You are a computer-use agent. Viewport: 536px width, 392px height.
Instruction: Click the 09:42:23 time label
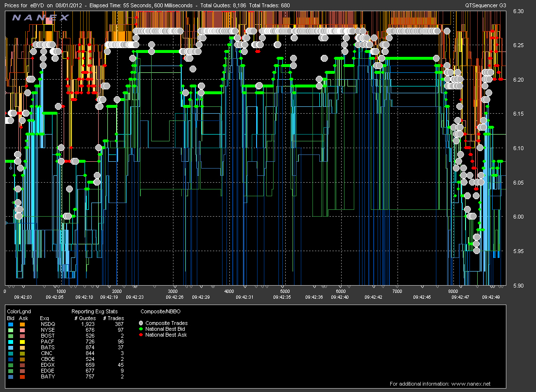pyautogui.click(x=135, y=297)
